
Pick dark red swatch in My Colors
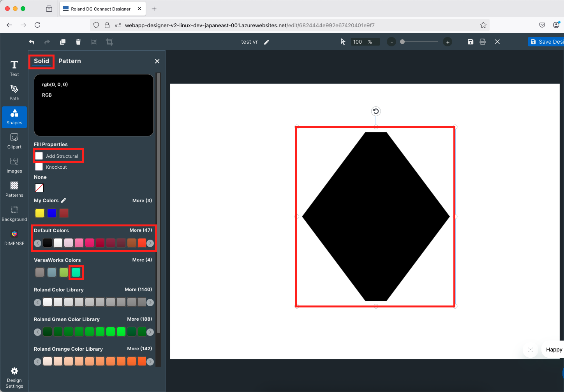click(x=64, y=213)
